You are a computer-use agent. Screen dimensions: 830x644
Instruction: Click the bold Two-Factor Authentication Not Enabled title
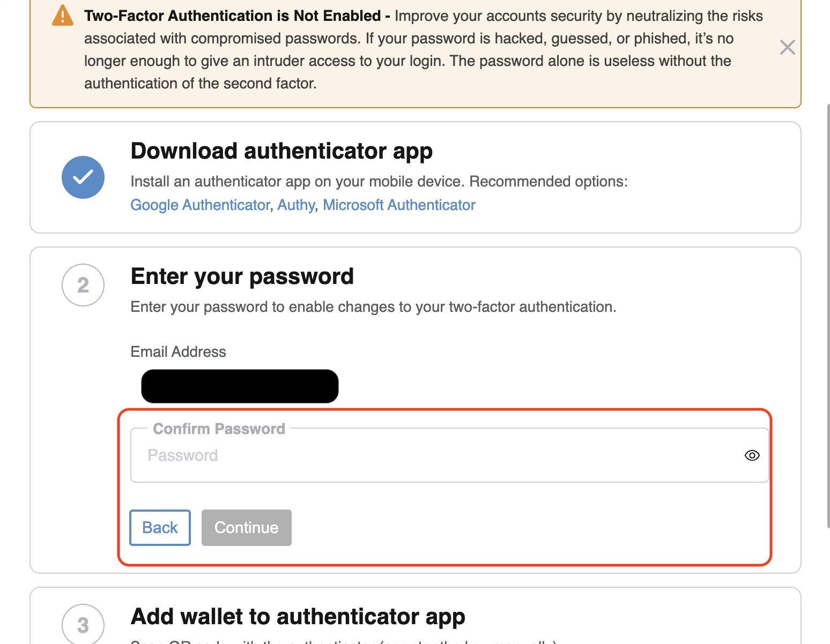coord(233,16)
